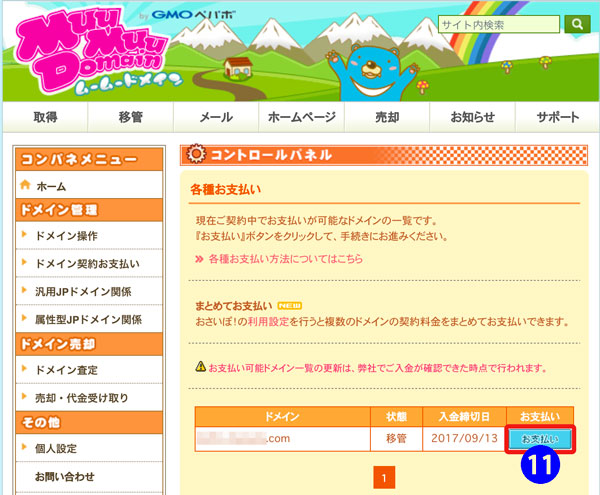Click the blue bear mascot
600x495 pixels.
click(x=371, y=72)
